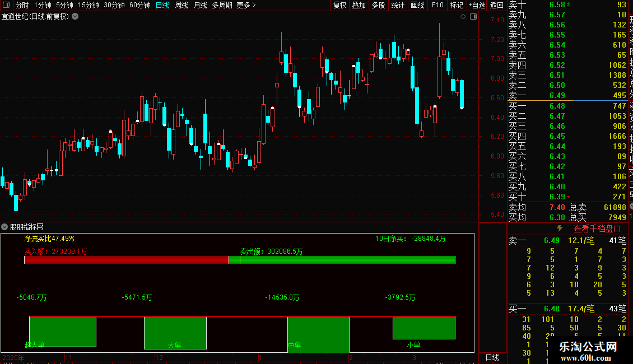Click the 买均 6.38 row
This screenshot has height=364, width=633.
pos(537,217)
